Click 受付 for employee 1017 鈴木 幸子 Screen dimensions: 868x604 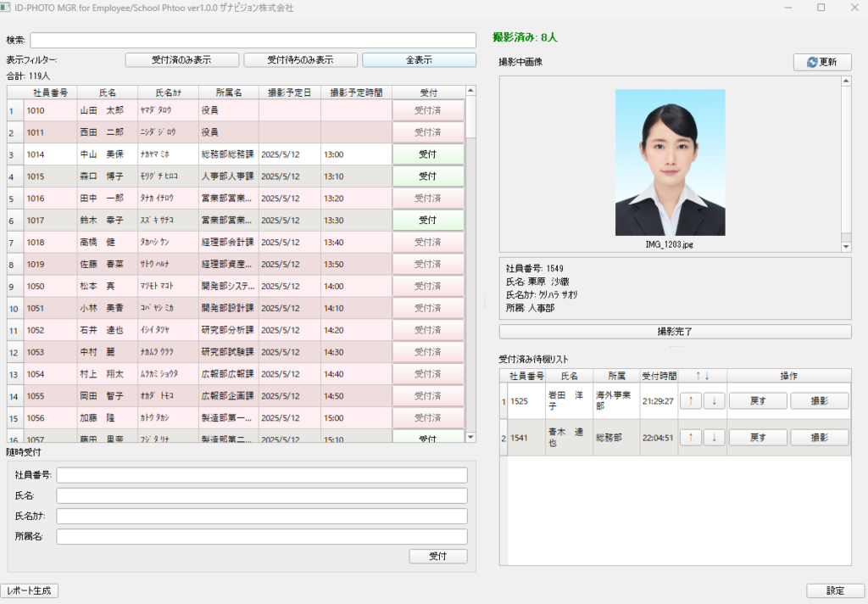tap(428, 220)
